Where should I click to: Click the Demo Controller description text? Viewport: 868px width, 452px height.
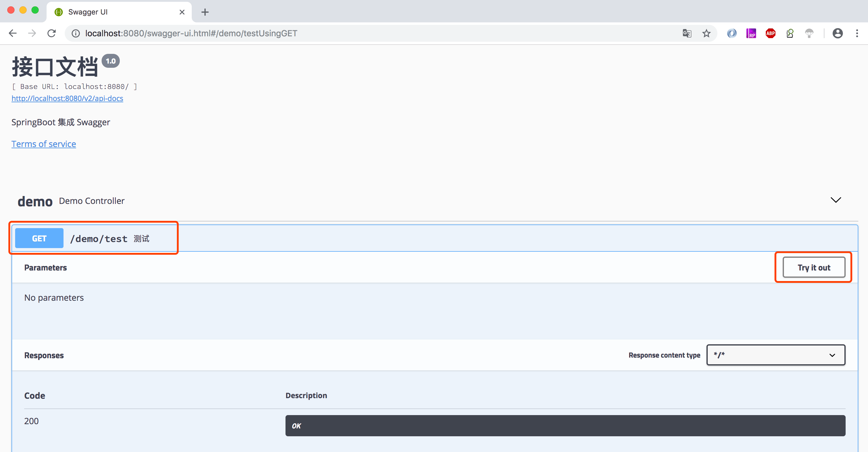point(92,201)
